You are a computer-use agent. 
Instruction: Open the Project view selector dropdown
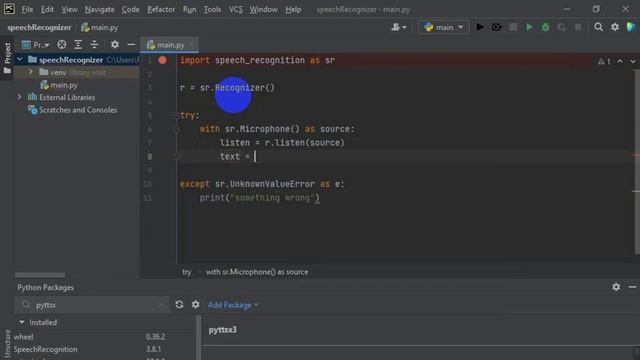[36, 44]
